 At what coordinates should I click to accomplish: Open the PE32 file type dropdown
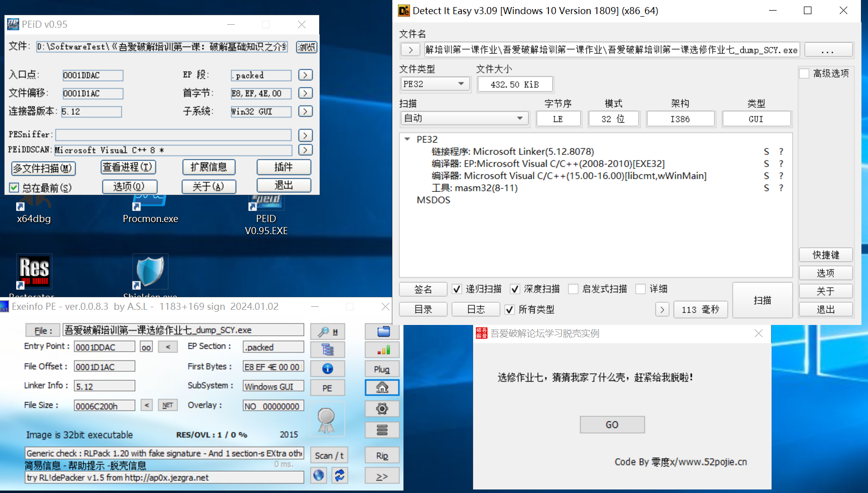(x=435, y=84)
